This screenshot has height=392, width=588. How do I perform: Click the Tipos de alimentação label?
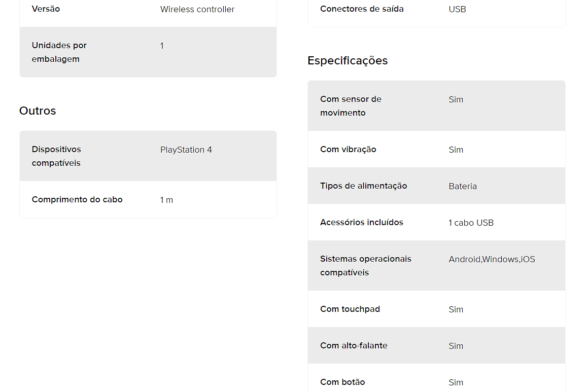click(363, 186)
